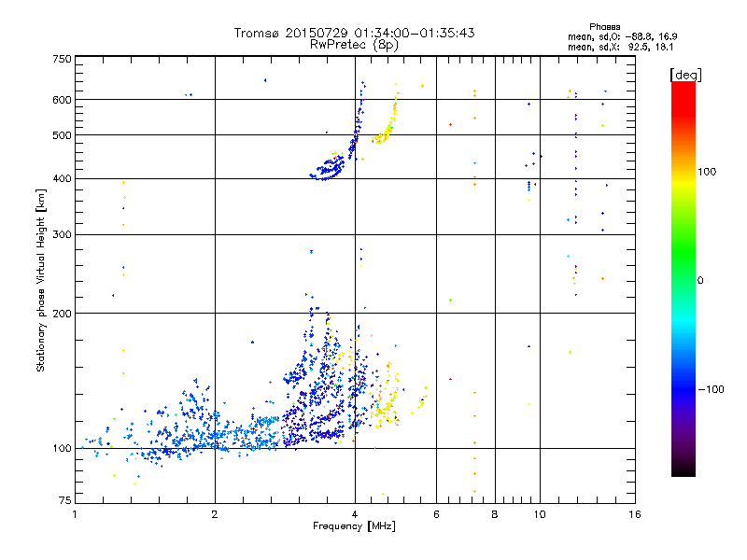Click the blue O-mode trace near 400 km
The width and height of the screenshot is (747, 560).
point(329,170)
